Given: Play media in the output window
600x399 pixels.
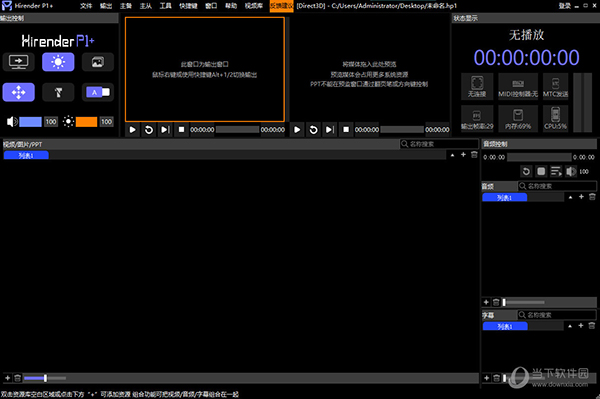Looking at the screenshot, I should [x=132, y=130].
